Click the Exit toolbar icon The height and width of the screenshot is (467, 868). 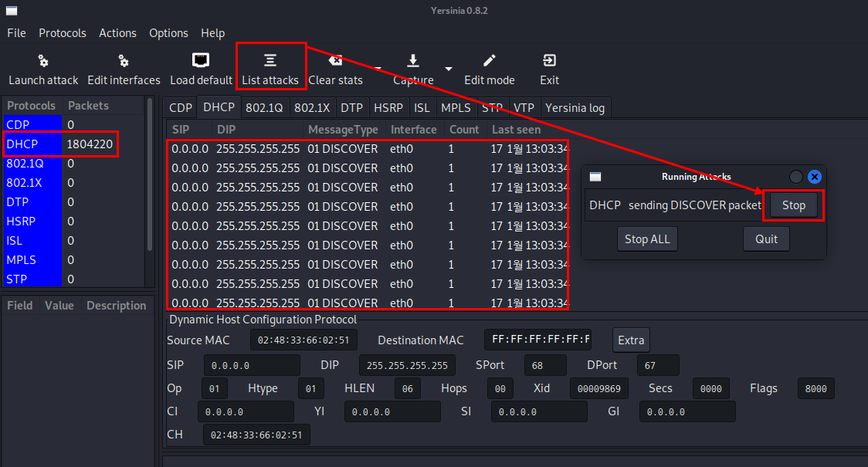tap(549, 60)
